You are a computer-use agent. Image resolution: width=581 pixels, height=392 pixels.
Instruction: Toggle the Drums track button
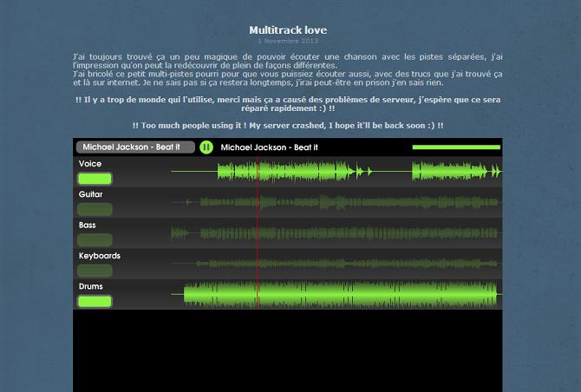(95, 301)
